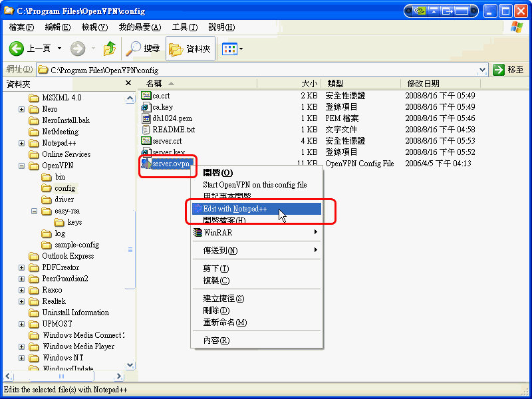Select the Outlook Express folder icon

tap(34, 256)
